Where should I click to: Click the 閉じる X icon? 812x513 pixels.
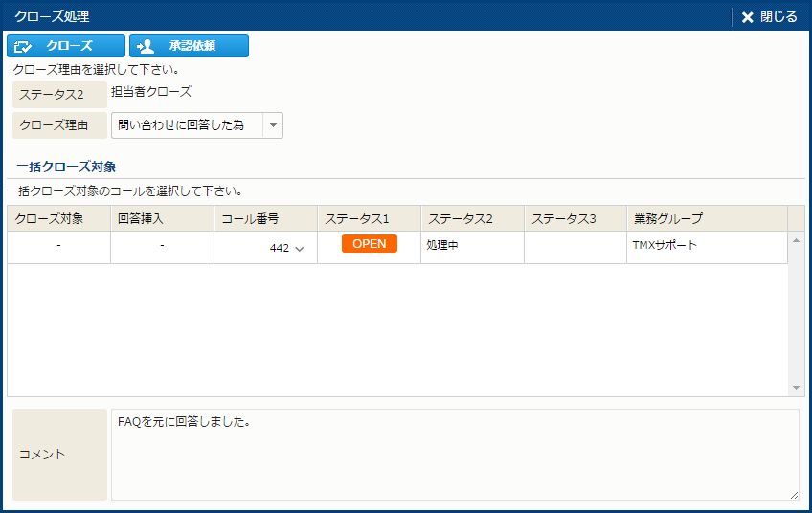pyautogui.click(x=748, y=16)
